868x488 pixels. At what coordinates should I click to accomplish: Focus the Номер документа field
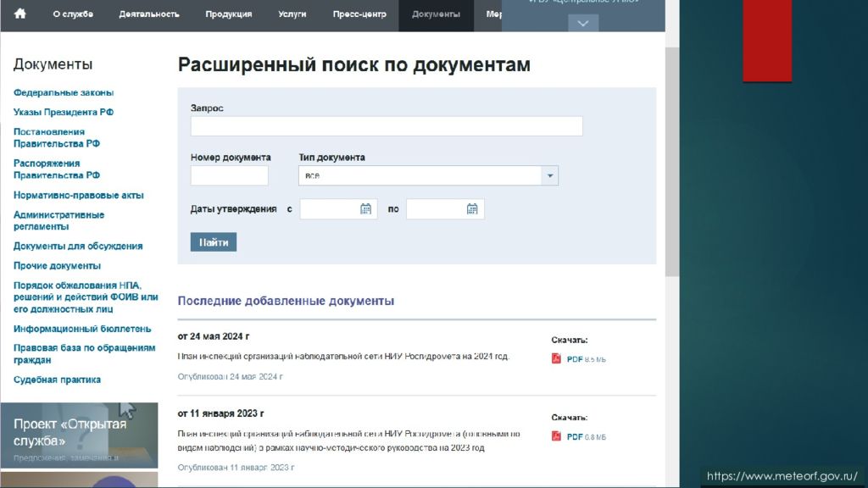tap(229, 175)
